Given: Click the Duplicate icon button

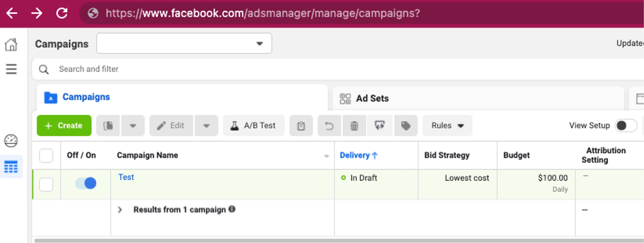Looking at the screenshot, I should 108,126.
